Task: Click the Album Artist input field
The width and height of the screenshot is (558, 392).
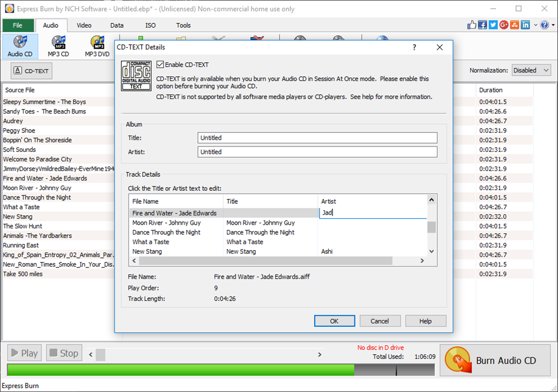Action: [317, 152]
